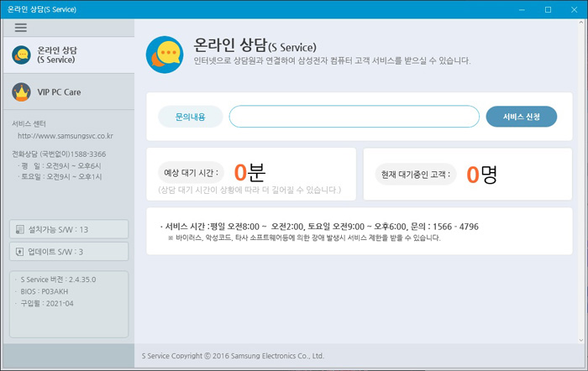Click the 인터넷으로 상담원과 연결하여 description text
588x371 pixels.
click(x=332, y=60)
